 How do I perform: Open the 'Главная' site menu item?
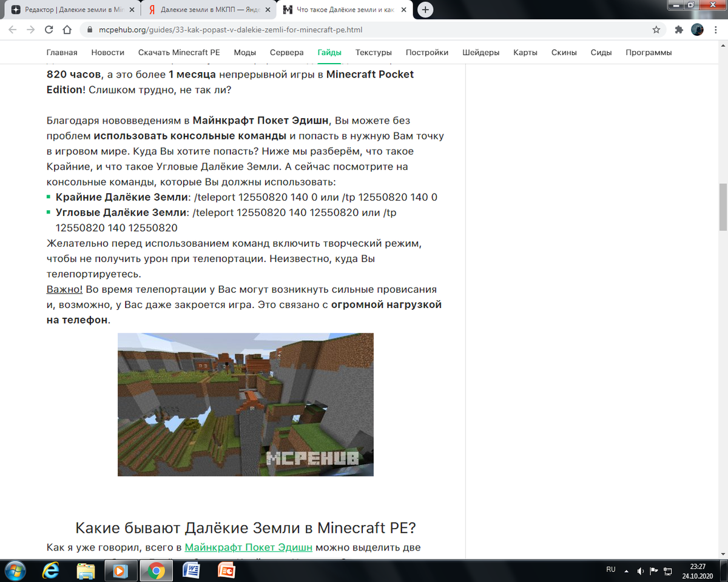point(62,53)
